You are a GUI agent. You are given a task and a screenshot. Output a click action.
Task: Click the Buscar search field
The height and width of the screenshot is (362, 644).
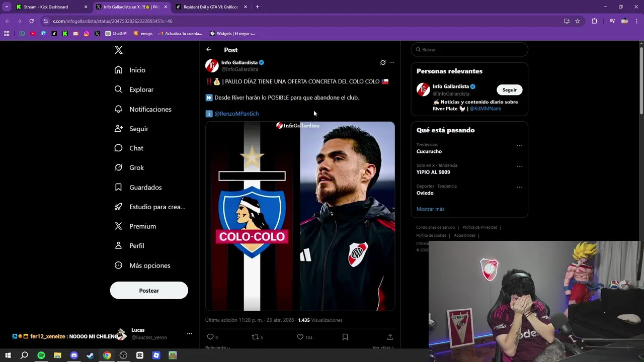pos(469,50)
